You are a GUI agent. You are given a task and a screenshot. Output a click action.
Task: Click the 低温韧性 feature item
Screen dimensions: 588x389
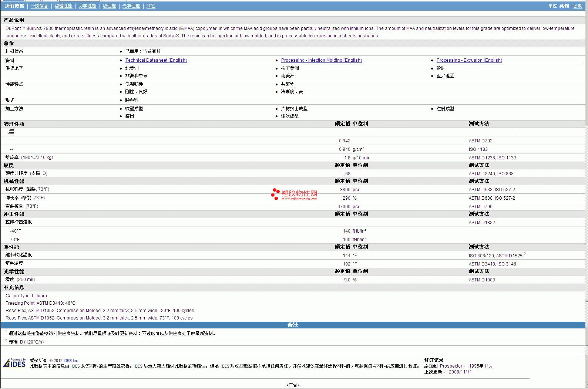click(134, 84)
